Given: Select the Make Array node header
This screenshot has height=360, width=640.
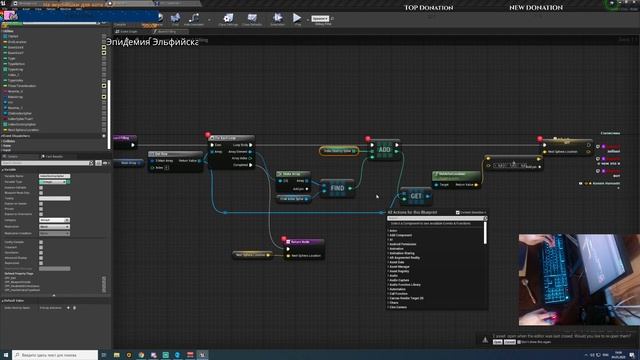Looking at the screenshot, I should (x=293, y=174).
